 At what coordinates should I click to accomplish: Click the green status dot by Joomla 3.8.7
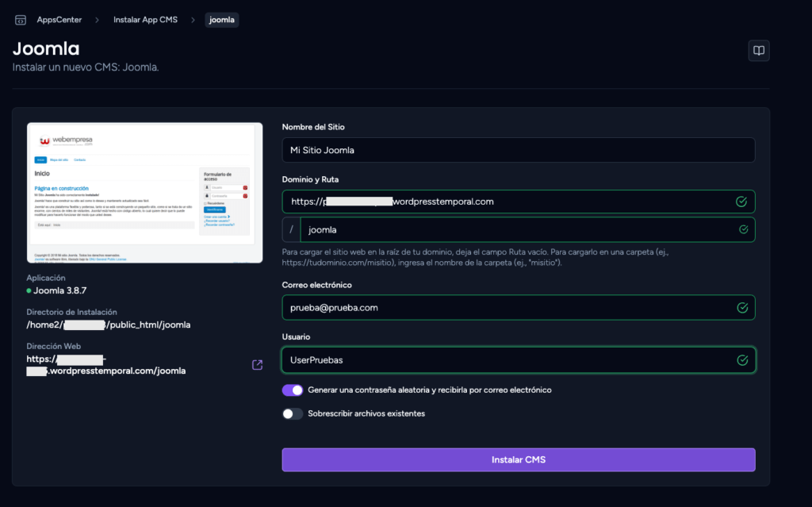click(x=29, y=291)
